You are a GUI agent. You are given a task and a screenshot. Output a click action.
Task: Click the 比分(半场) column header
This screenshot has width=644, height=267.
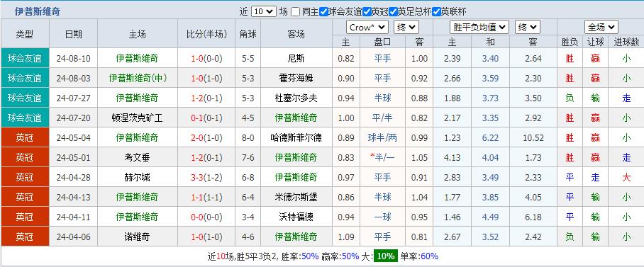coord(206,34)
